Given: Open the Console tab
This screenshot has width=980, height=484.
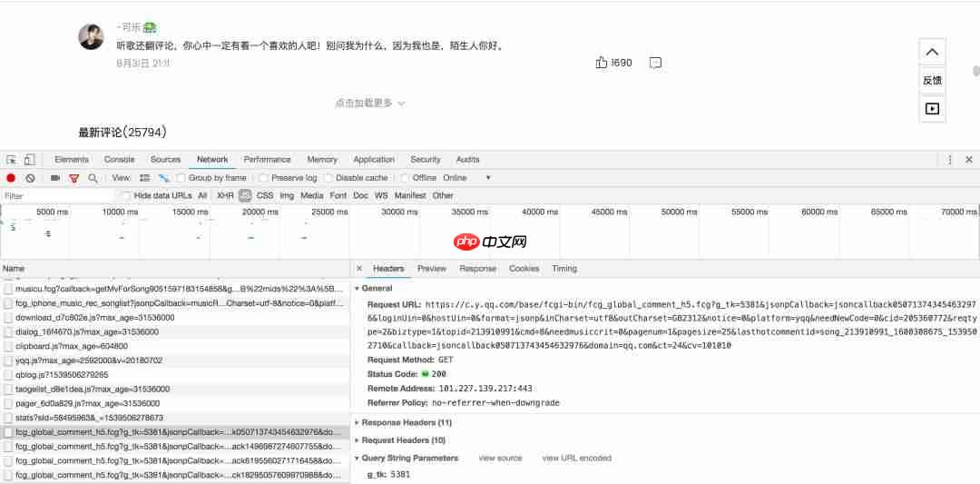Looking at the screenshot, I should [120, 160].
